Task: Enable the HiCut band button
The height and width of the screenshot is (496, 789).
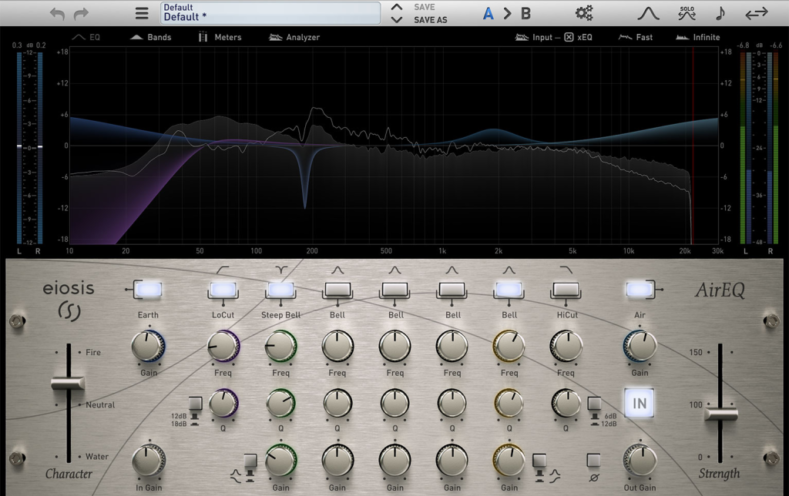Action: [566, 290]
